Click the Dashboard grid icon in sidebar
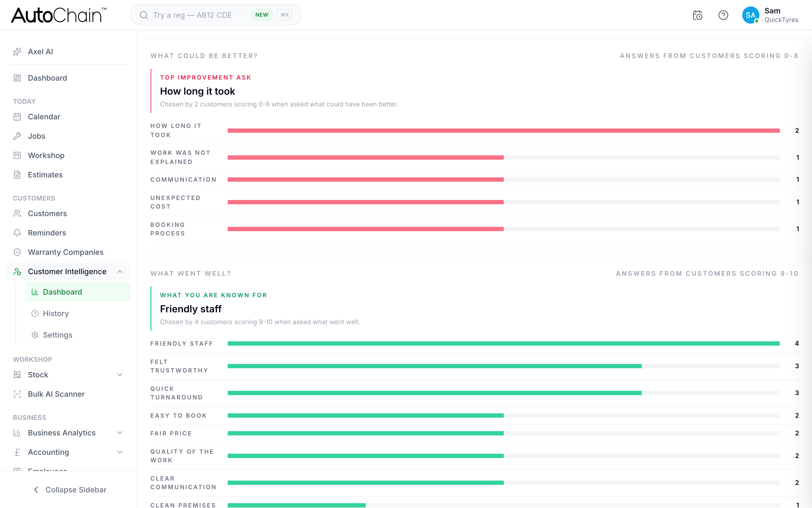The height and width of the screenshot is (508, 812). (17, 78)
